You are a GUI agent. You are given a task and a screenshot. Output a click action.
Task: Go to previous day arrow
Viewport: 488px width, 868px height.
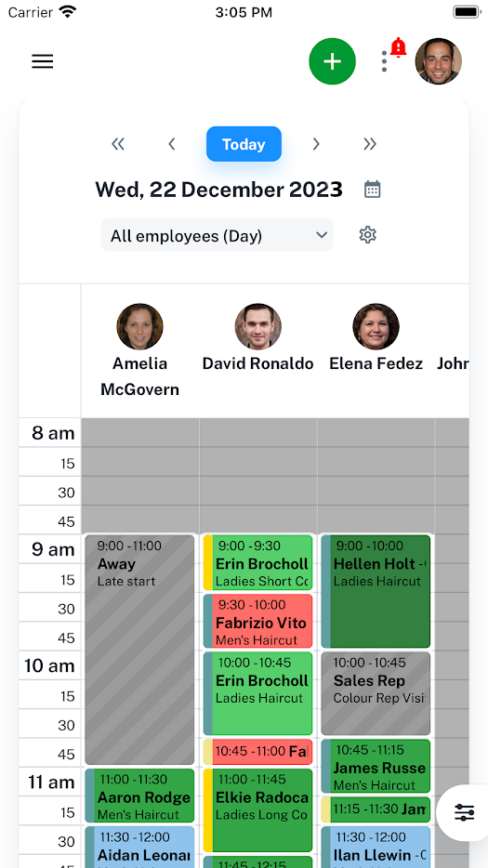click(172, 144)
